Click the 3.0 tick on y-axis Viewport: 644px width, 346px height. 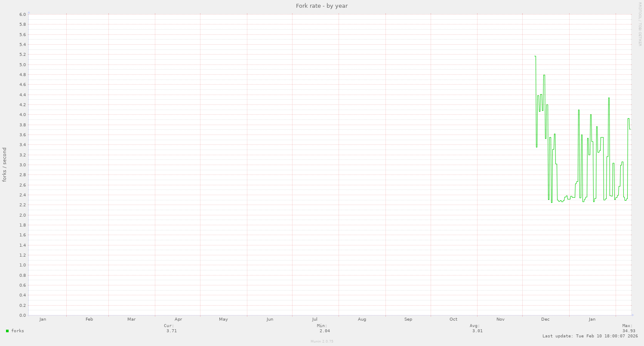(x=23, y=165)
